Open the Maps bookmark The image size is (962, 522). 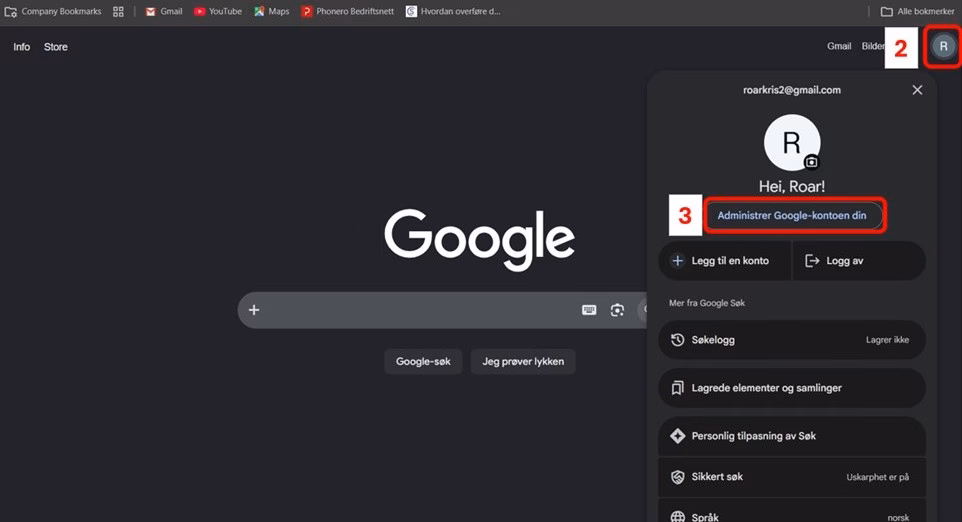click(x=272, y=11)
